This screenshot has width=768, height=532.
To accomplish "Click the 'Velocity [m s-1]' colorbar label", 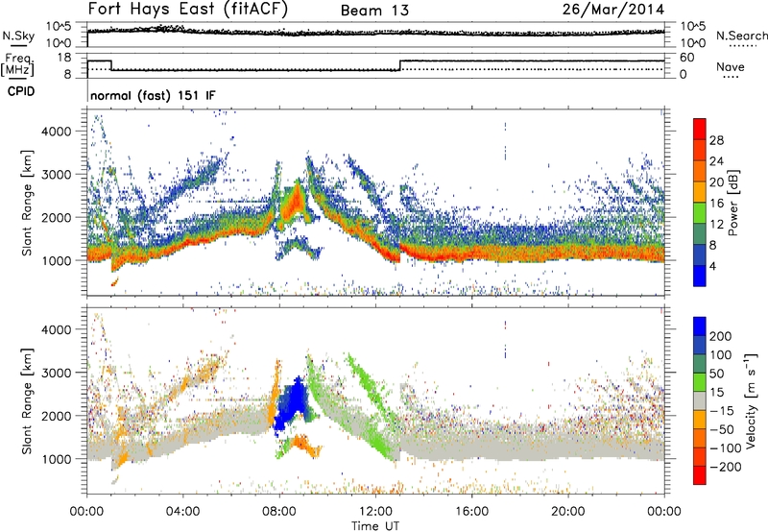I will (x=751, y=400).
